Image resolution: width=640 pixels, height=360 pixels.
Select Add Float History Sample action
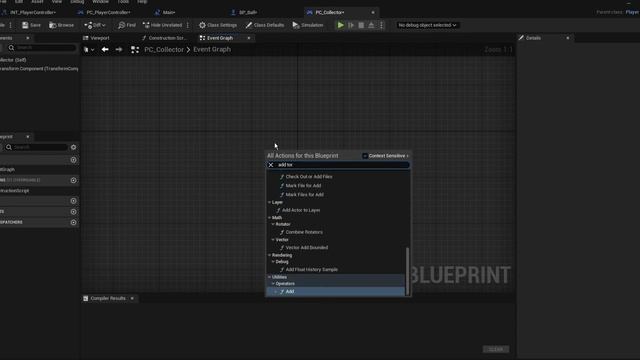[311, 270]
